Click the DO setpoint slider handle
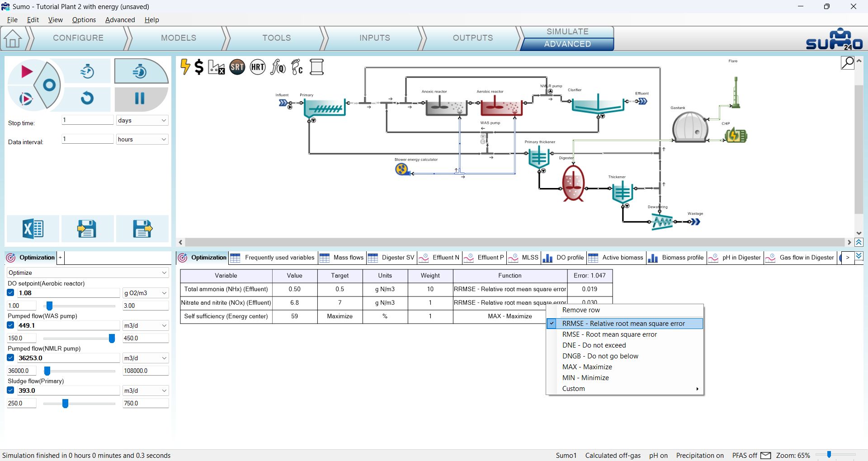 coord(50,306)
